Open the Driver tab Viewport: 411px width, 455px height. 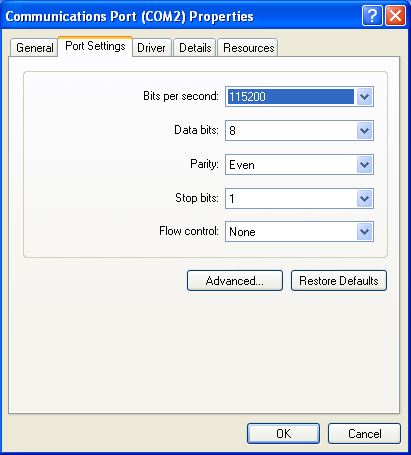[x=152, y=48]
